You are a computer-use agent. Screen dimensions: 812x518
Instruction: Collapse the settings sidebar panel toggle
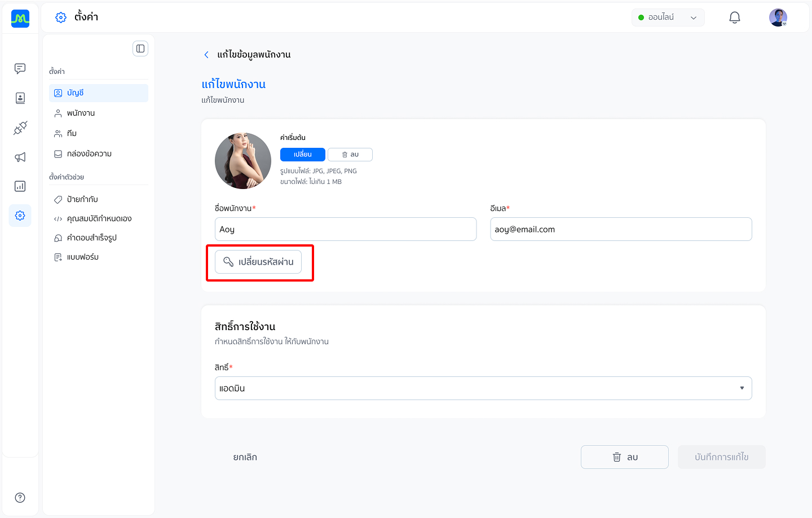click(x=140, y=49)
